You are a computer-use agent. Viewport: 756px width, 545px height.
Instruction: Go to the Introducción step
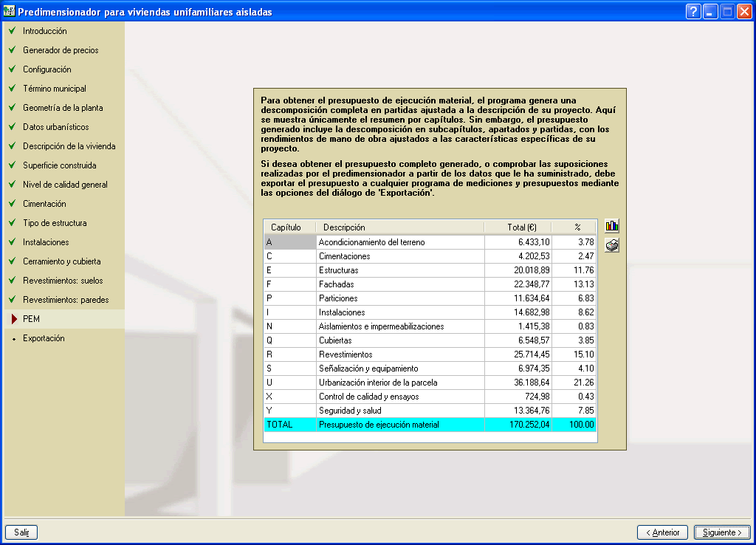44,31
